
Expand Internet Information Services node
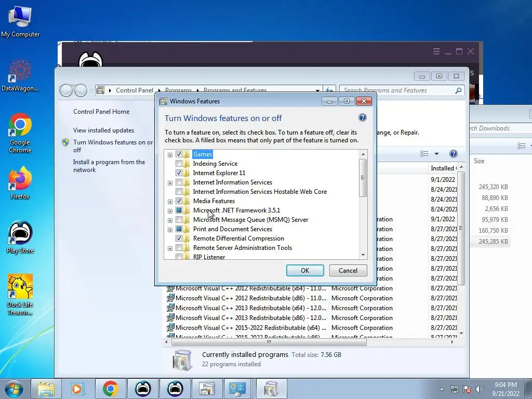170,183
